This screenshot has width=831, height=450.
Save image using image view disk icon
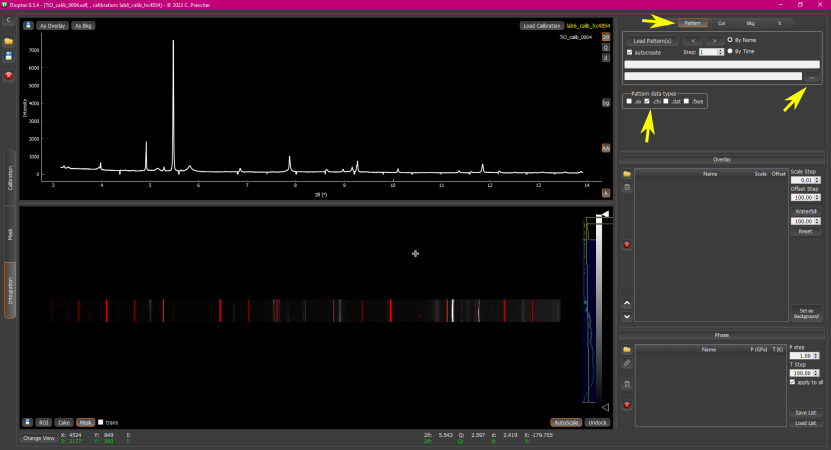27,422
